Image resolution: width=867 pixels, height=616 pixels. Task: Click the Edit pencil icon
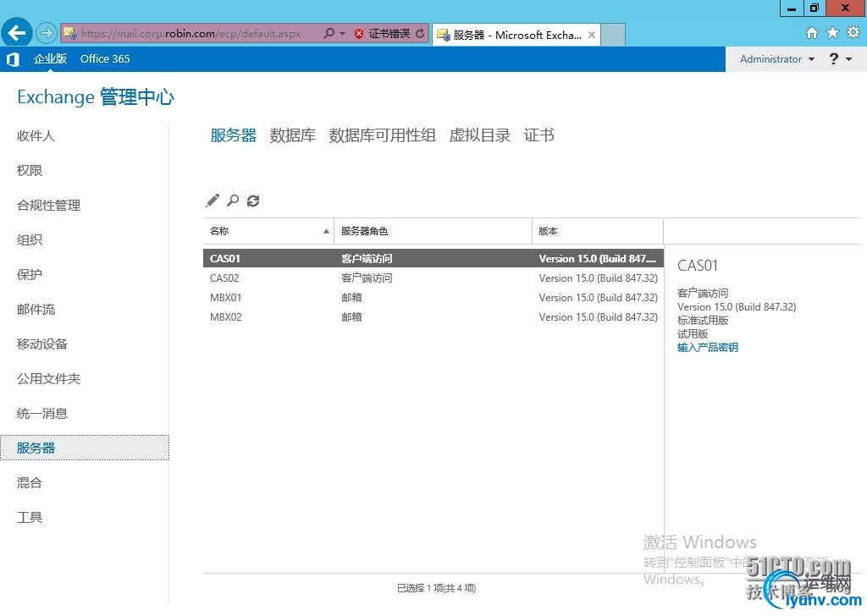coord(213,201)
